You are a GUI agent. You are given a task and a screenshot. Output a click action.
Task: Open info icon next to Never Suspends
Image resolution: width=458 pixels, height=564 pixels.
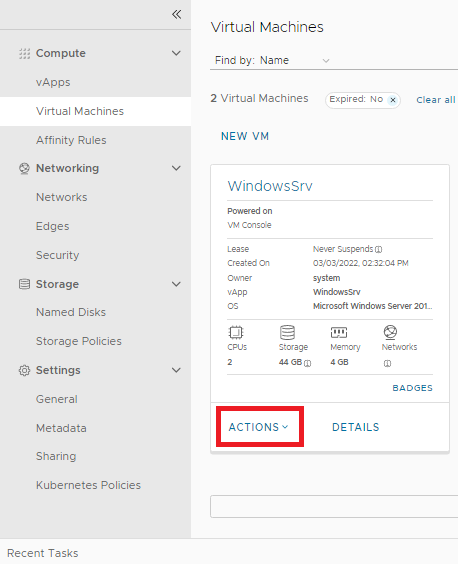pyautogui.click(x=378, y=249)
